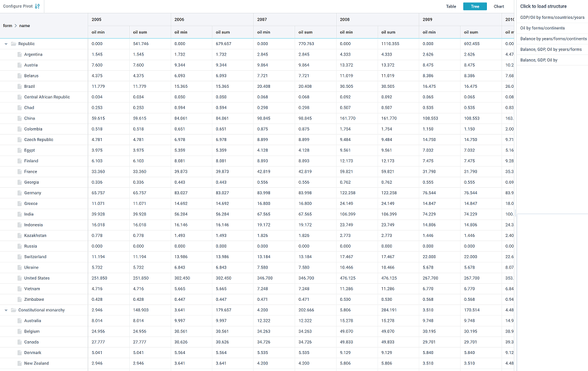588x371 pixels.
Task: Select the Australia row
Action: click(257, 321)
